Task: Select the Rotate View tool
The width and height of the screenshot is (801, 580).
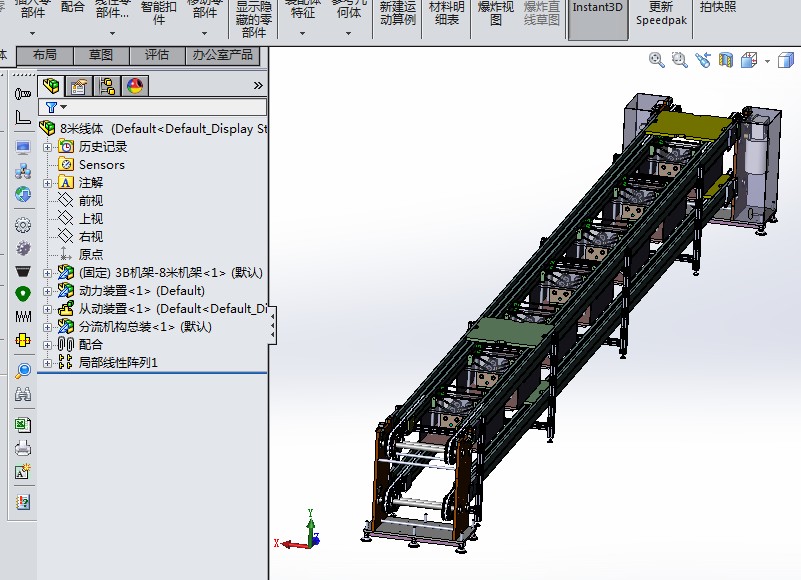Action: (703, 60)
